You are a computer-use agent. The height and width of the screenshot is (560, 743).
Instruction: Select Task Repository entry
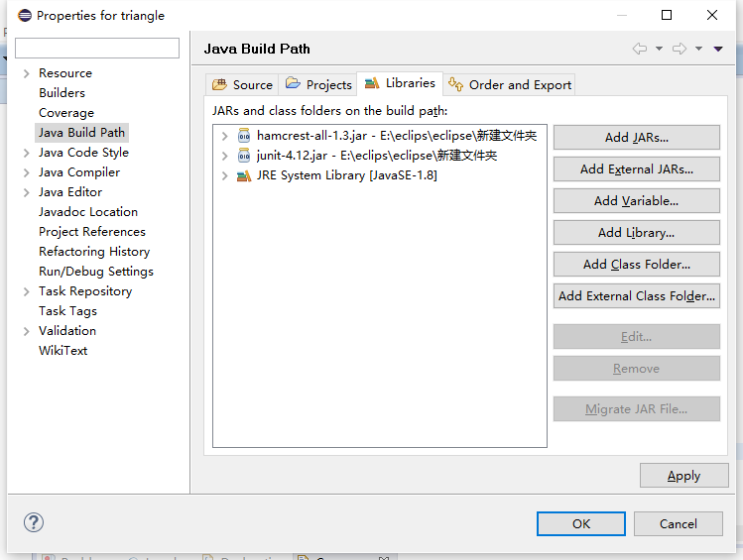coord(85,291)
